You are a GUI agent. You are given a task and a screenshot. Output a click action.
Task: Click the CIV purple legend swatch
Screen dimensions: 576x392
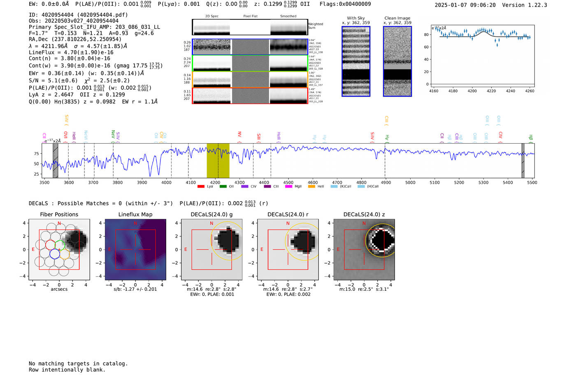[x=245, y=186]
